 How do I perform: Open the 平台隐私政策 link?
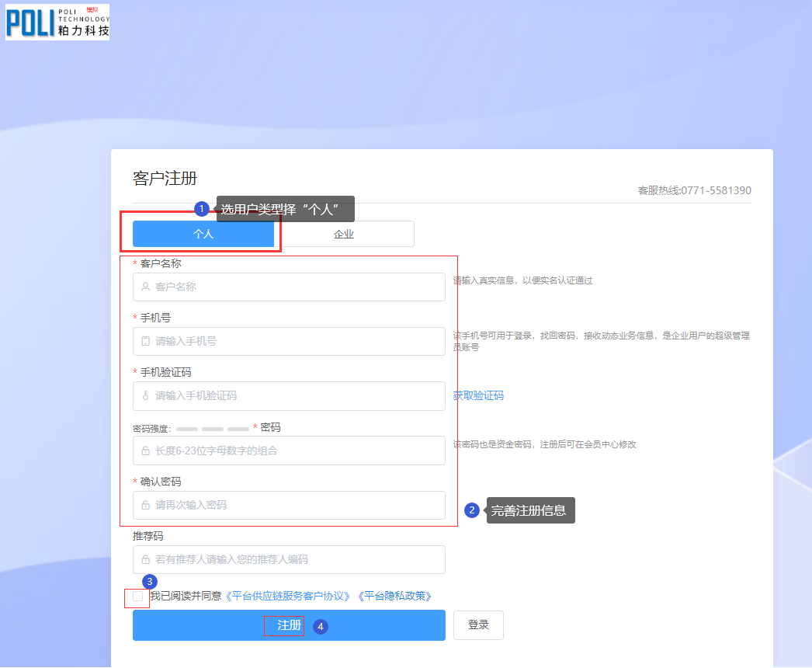pyautogui.click(x=394, y=597)
